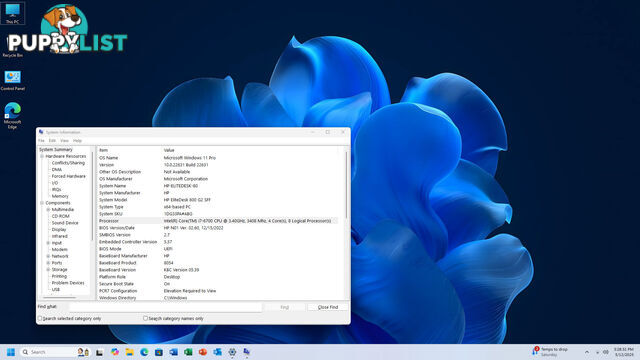Click the System Information title bar icon
Screen dimensions: 640x360
[41, 132]
